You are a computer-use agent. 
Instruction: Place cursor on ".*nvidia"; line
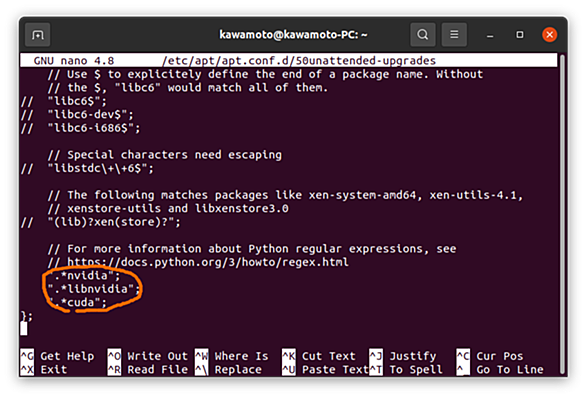[84, 276]
